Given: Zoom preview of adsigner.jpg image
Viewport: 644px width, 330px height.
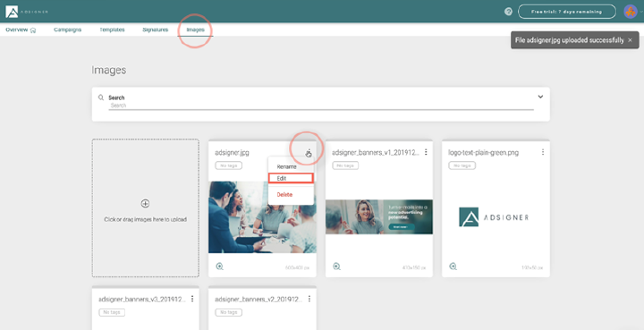Looking at the screenshot, I should 220,267.
